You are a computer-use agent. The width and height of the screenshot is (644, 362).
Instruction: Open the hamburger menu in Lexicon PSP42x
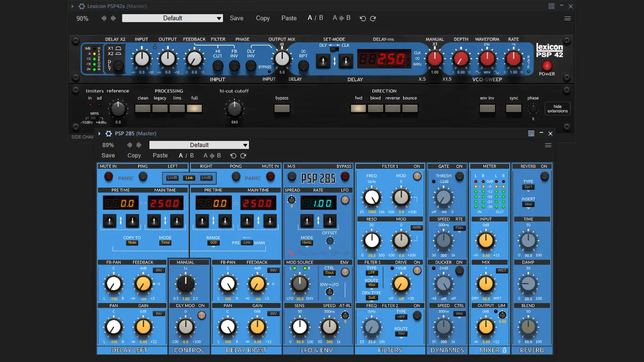[568, 18]
